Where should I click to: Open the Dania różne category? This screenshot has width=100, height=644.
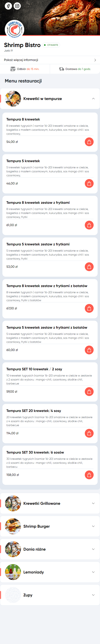pos(50,549)
